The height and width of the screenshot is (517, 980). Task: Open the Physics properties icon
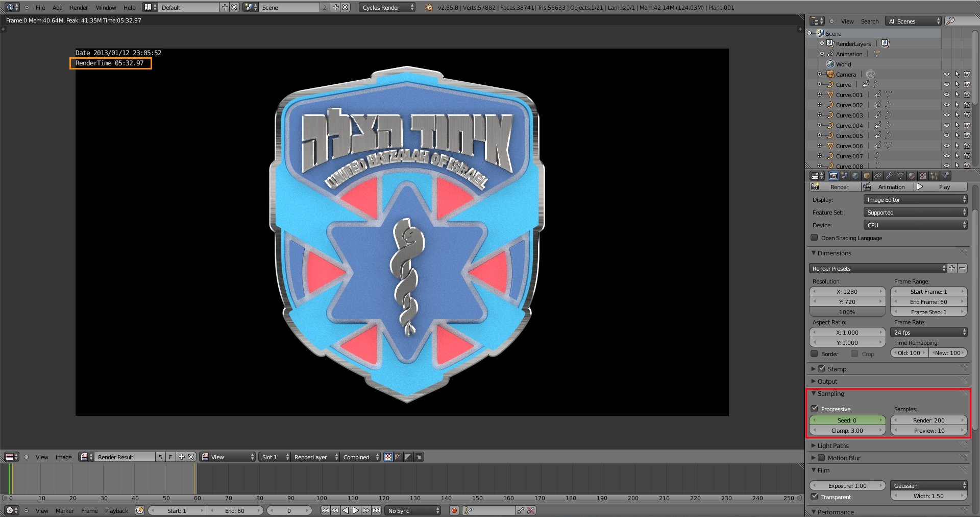point(945,176)
